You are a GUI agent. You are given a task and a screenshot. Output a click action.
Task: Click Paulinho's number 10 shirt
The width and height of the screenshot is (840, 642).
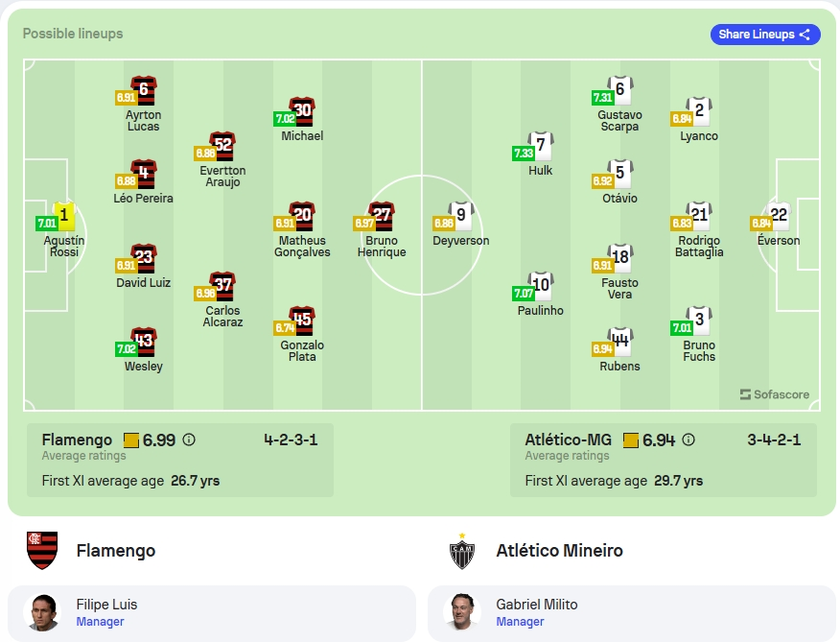click(541, 285)
